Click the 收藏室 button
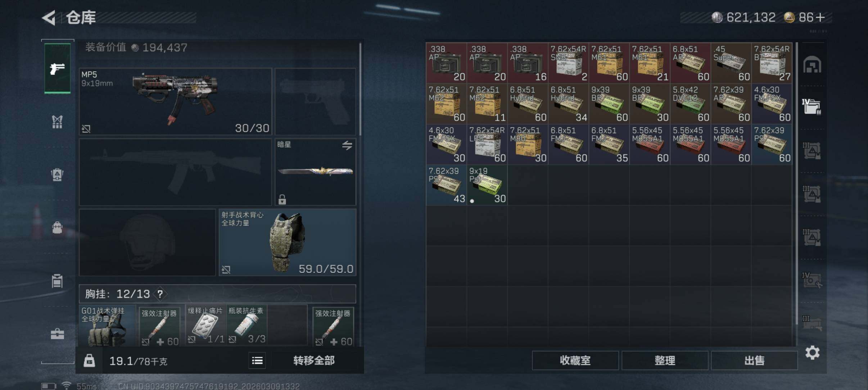The image size is (868, 390). pos(575,360)
